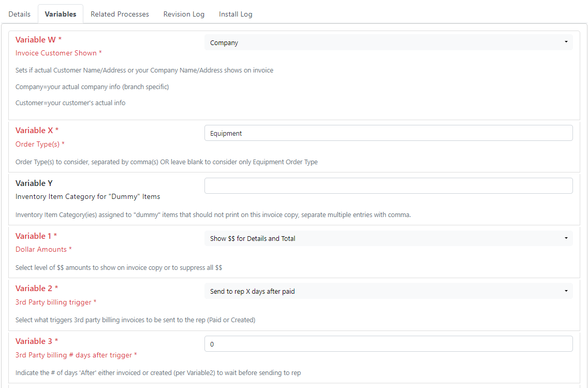Image resolution: width=588 pixels, height=388 pixels.
Task: Click the Invoice Customer Shown label
Action: [x=58, y=53]
